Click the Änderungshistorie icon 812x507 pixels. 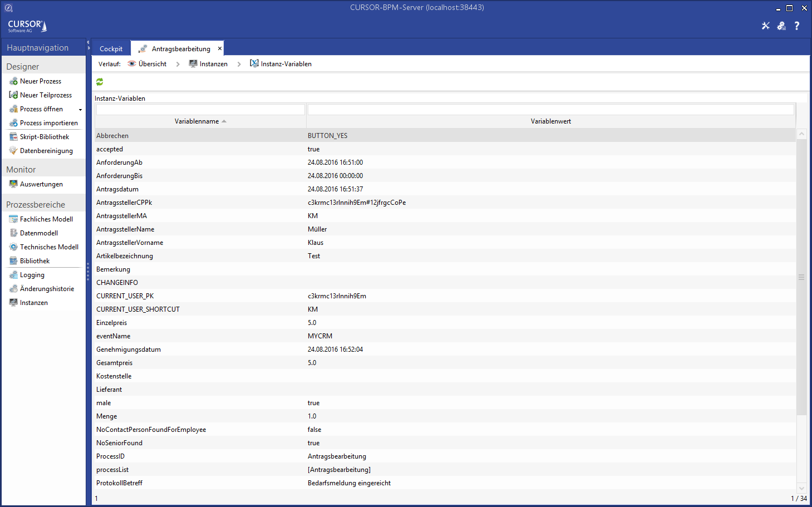pyautogui.click(x=13, y=289)
